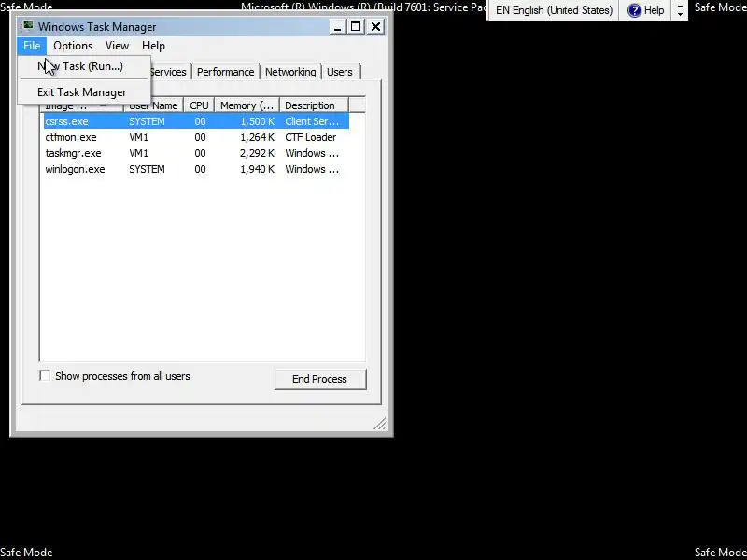Click the 1,940 K memory value
This screenshot has width=747, height=560.
click(258, 169)
